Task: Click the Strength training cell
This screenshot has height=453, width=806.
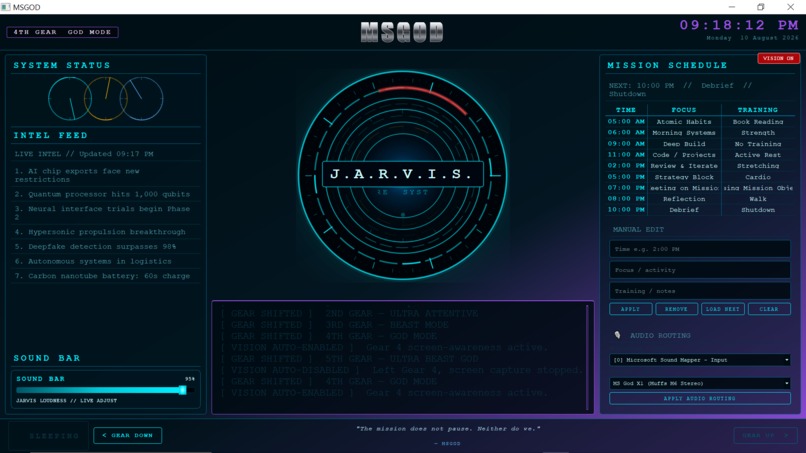Action: 758,133
